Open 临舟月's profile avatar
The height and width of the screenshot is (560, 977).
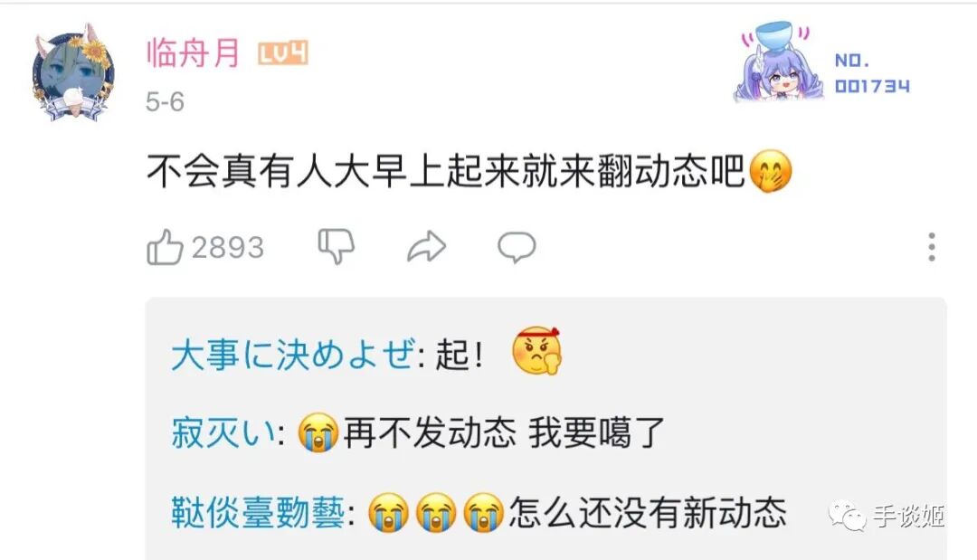(x=74, y=73)
